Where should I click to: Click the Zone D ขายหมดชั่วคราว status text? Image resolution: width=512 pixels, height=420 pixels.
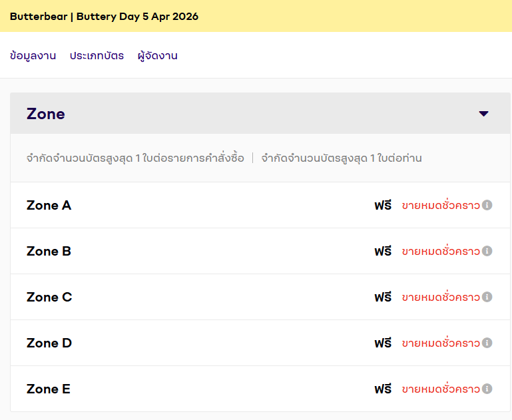(441, 342)
